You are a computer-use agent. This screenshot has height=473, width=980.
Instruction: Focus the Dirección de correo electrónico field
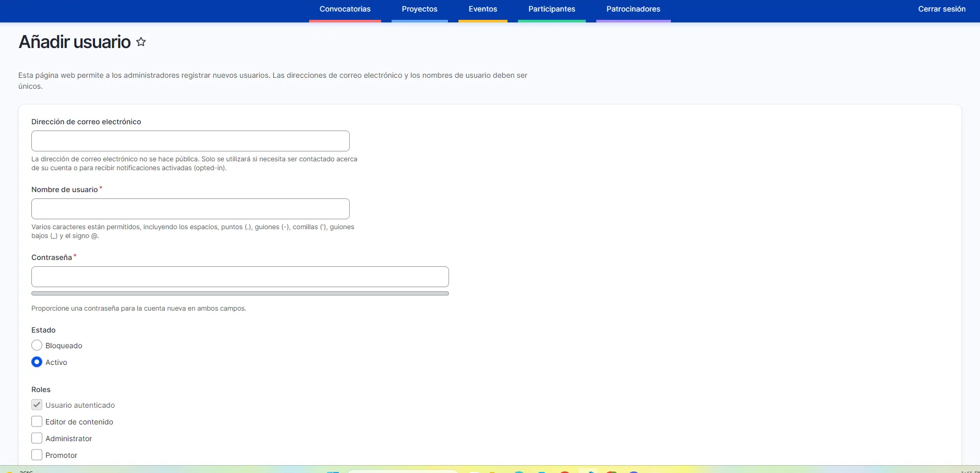point(190,141)
